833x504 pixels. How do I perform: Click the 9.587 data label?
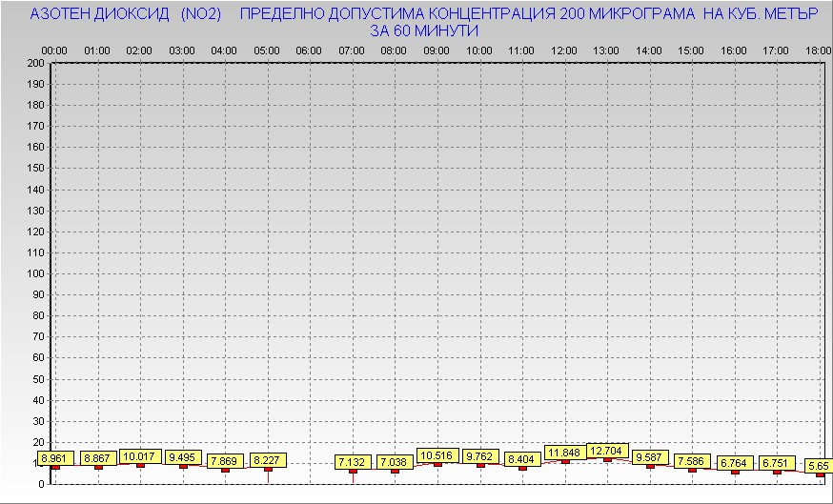pyautogui.click(x=650, y=457)
